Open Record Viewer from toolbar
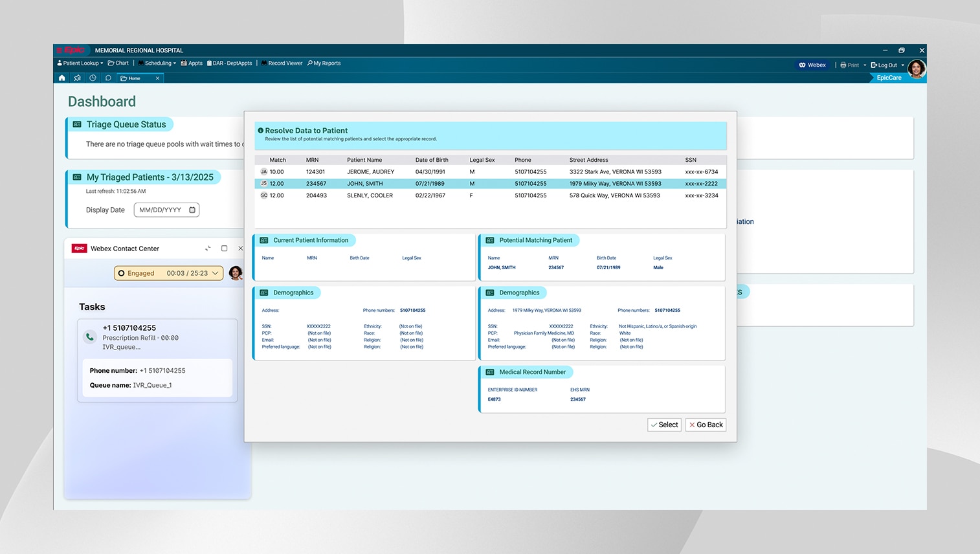 [x=282, y=63]
